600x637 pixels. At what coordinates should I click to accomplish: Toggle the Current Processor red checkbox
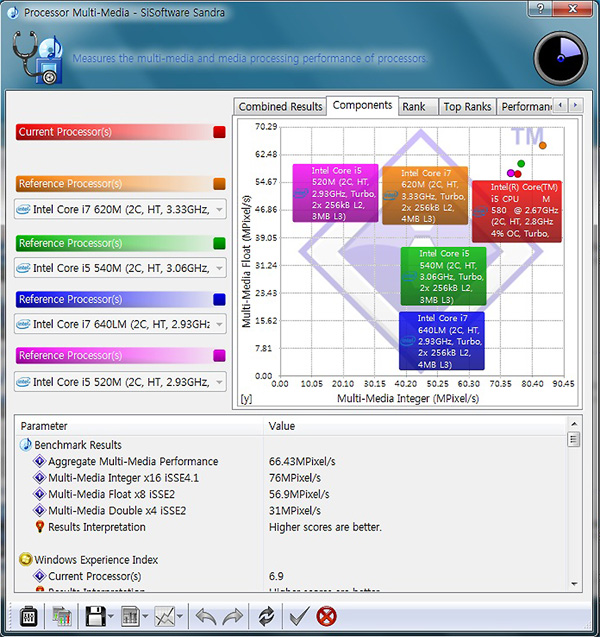[x=219, y=132]
